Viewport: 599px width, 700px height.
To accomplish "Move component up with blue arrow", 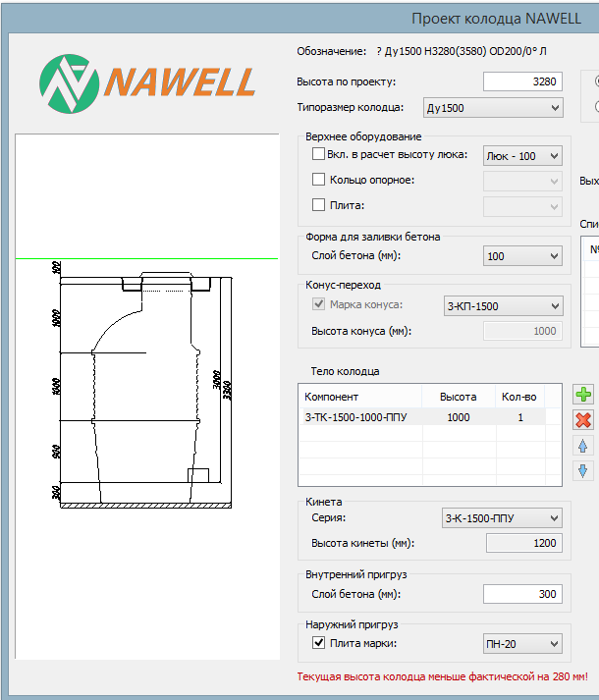I will (583, 446).
